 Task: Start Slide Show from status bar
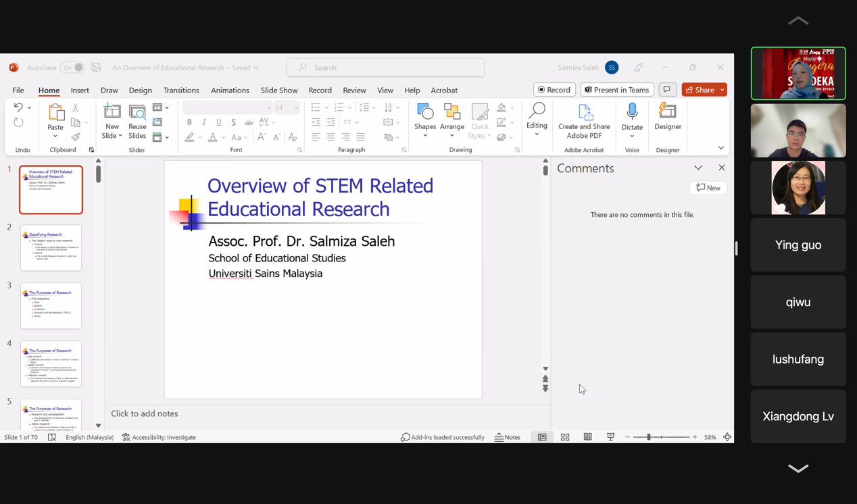(x=610, y=437)
